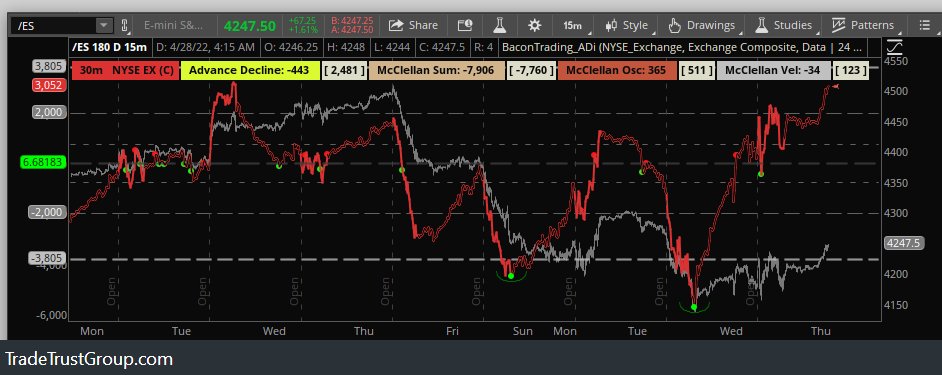The width and height of the screenshot is (942, 375).
Task: Click the O: 4246.25 open value
Action: click(x=290, y=46)
